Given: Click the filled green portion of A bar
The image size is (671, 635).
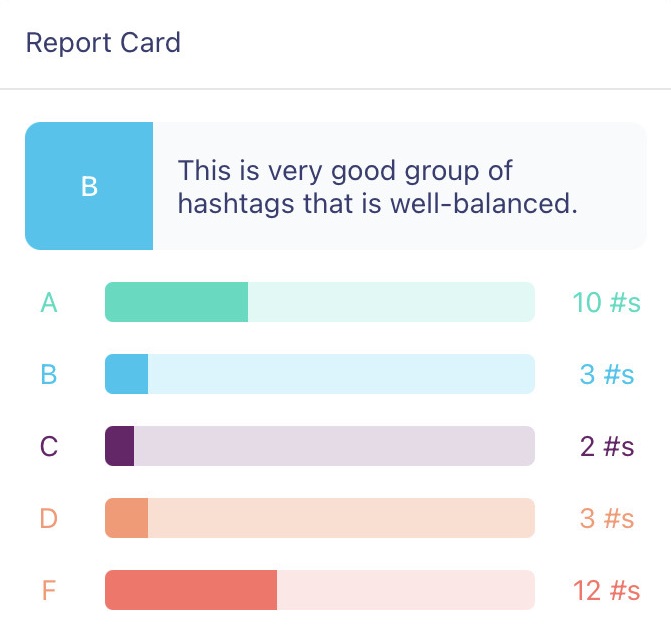Looking at the screenshot, I should tap(176, 302).
